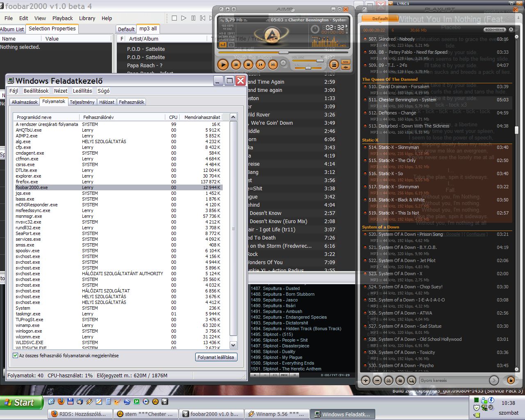This screenshot has width=525, height=420.
Task: Click the AIMP eject/open file button
Action: 283,63
